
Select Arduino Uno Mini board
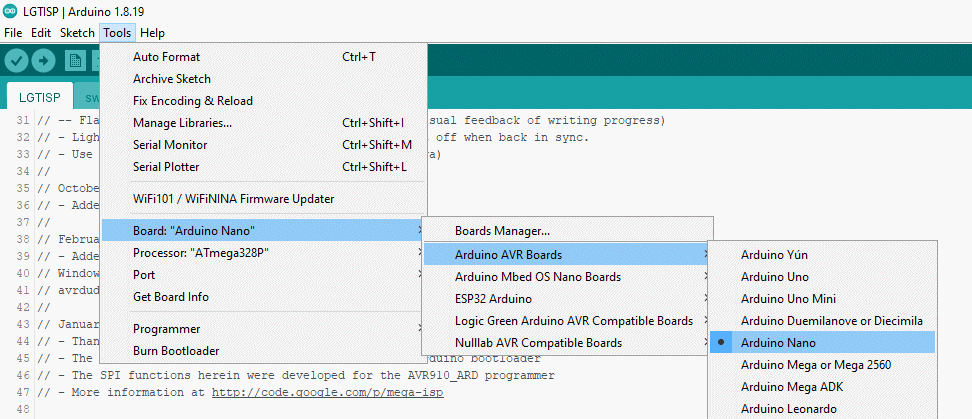pos(823,299)
